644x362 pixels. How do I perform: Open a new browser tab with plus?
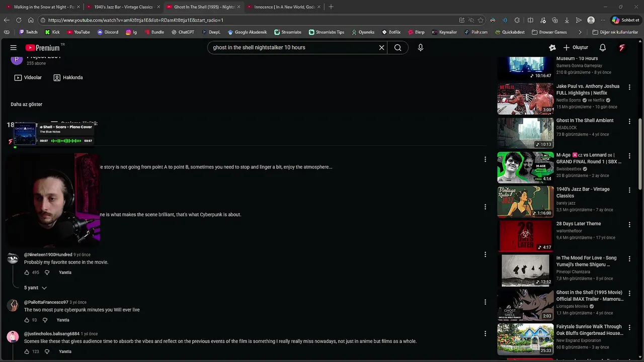click(331, 7)
